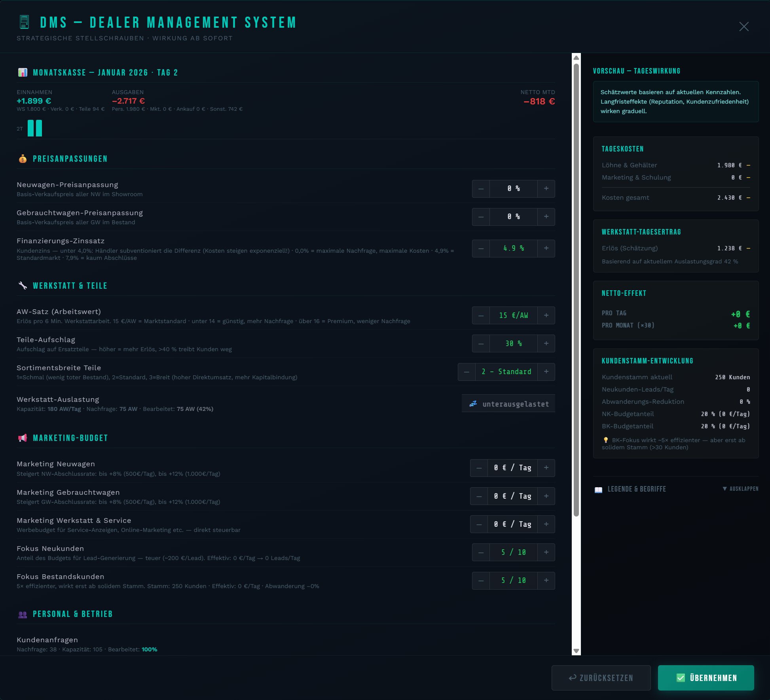770x700 pixels.
Task: Decrease Sortimentsbreite Teile with minus
Action: (467, 372)
